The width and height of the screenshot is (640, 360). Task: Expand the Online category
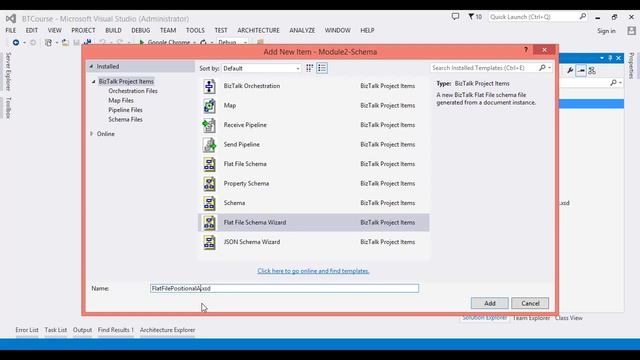pyautogui.click(x=91, y=134)
